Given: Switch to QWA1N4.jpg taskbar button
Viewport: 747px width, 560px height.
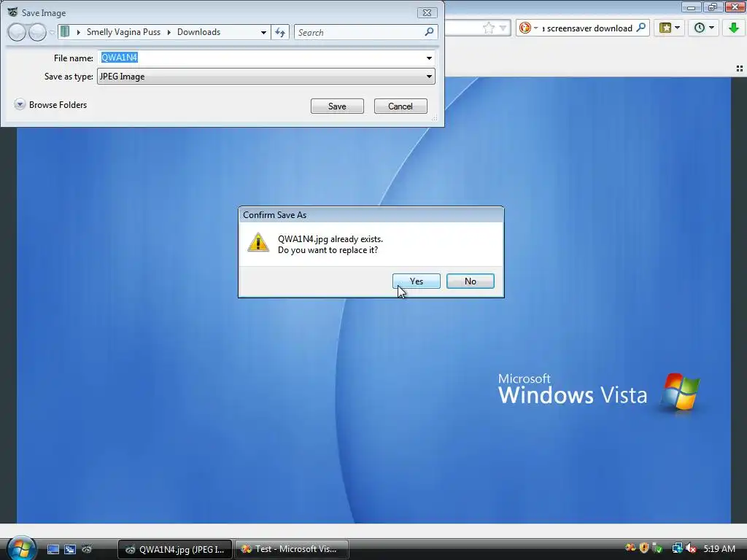Looking at the screenshot, I should click(175, 549).
